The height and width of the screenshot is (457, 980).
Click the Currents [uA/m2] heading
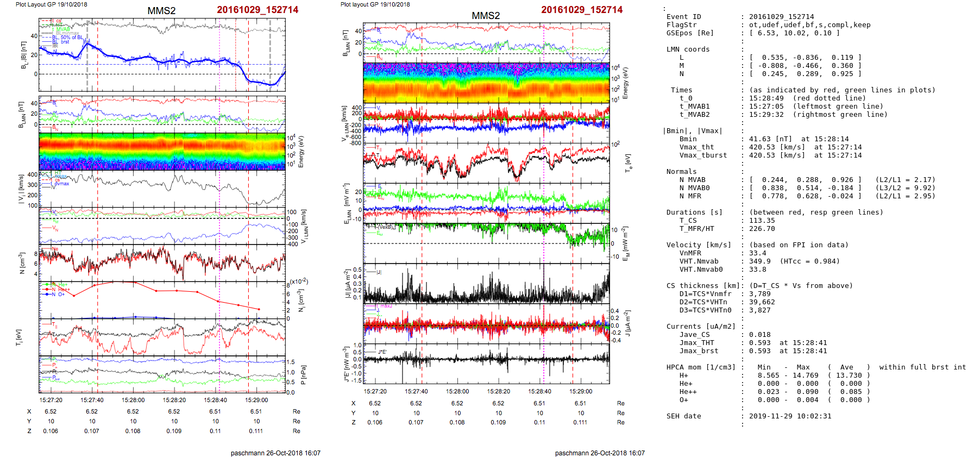click(x=701, y=327)
